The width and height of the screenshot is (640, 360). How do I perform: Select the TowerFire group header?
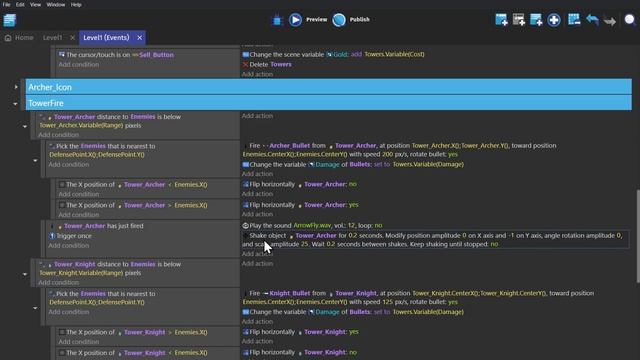pos(329,103)
